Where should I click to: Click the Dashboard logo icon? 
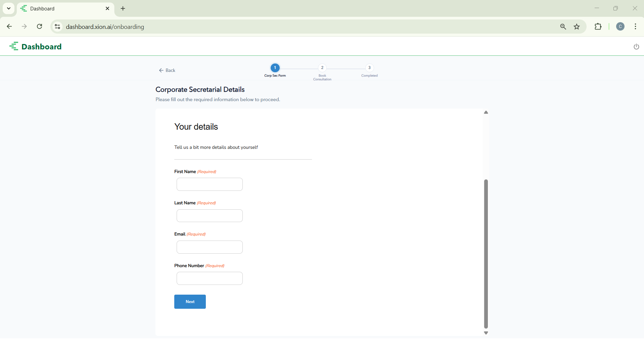14,46
